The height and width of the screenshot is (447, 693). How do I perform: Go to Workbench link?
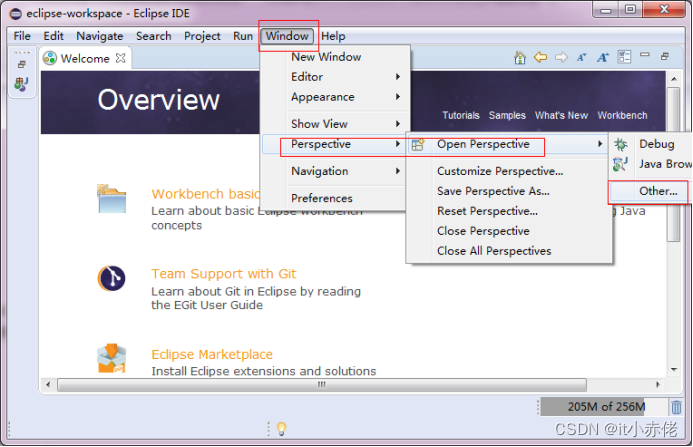(x=622, y=115)
